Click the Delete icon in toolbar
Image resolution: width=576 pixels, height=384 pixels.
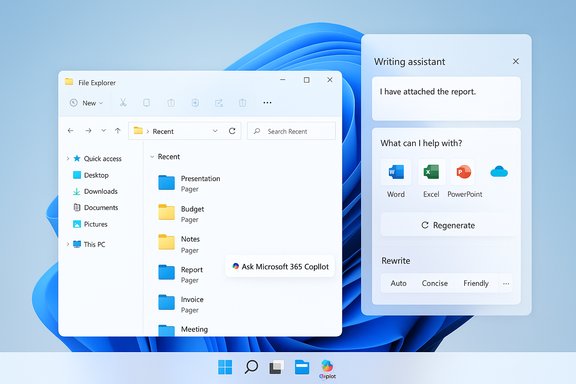pyautogui.click(x=242, y=103)
